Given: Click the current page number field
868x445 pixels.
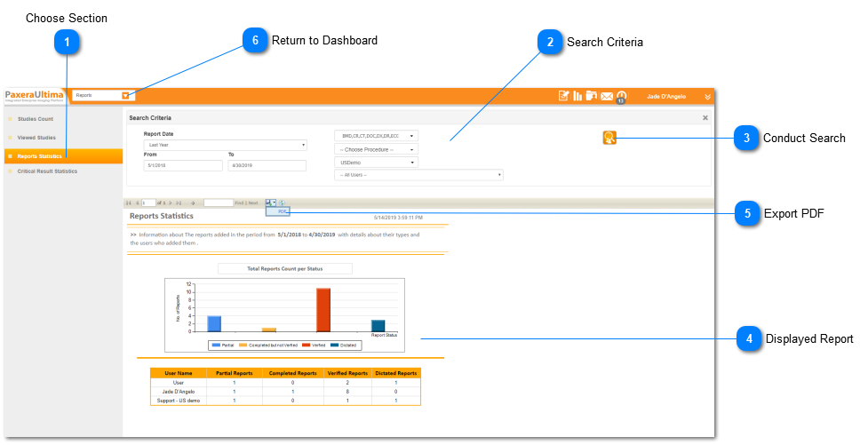Looking at the screenshot, I should tap(148, 203).
